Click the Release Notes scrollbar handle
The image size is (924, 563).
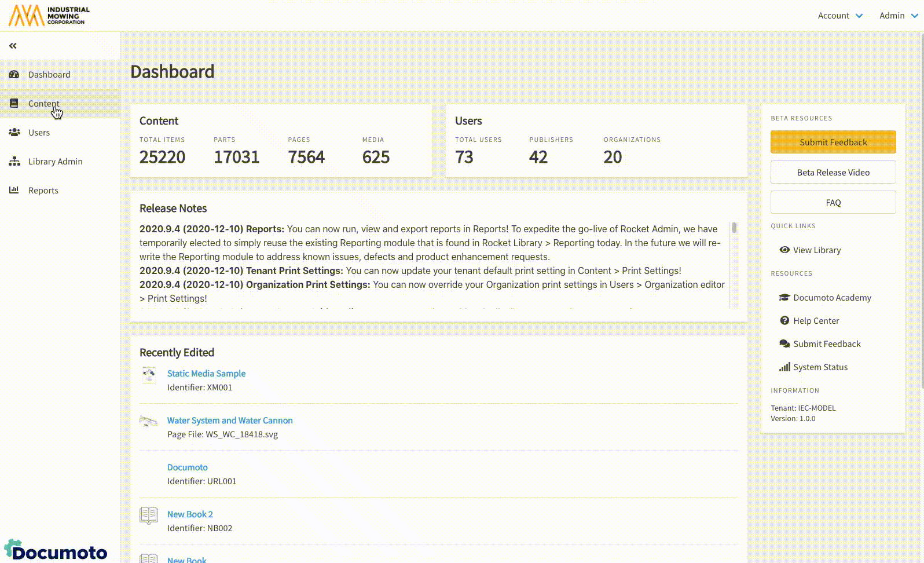click(x=734, y=228)
